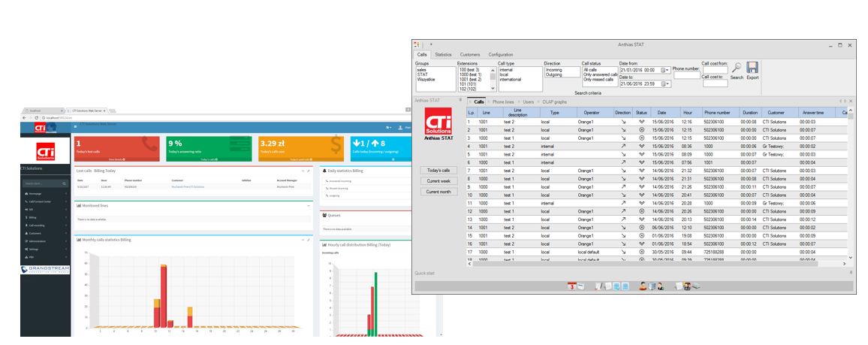Click the server icon in Quick start bar
Image resolution: width=868 pixels, height=345 pixels.
[652, 286]
